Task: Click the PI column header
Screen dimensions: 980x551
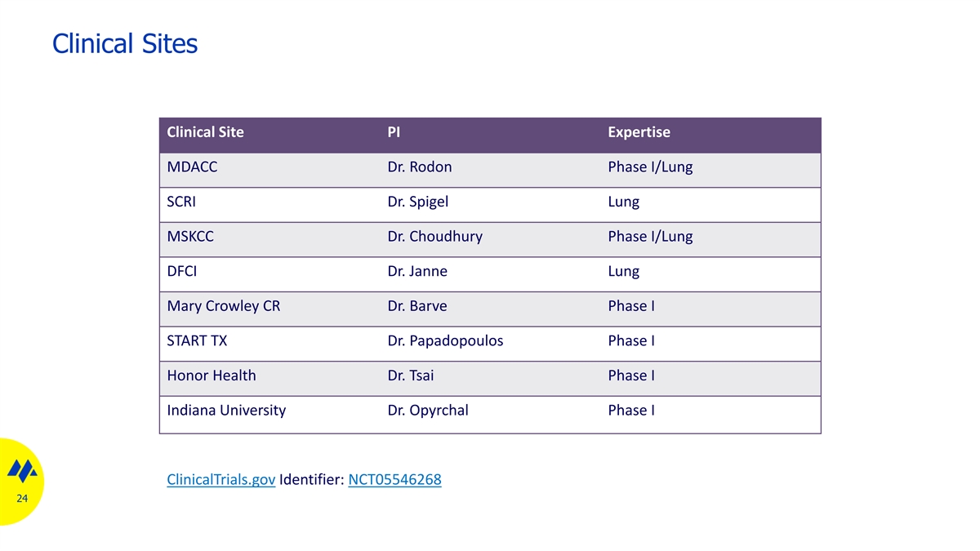Action: click(394, 132)
